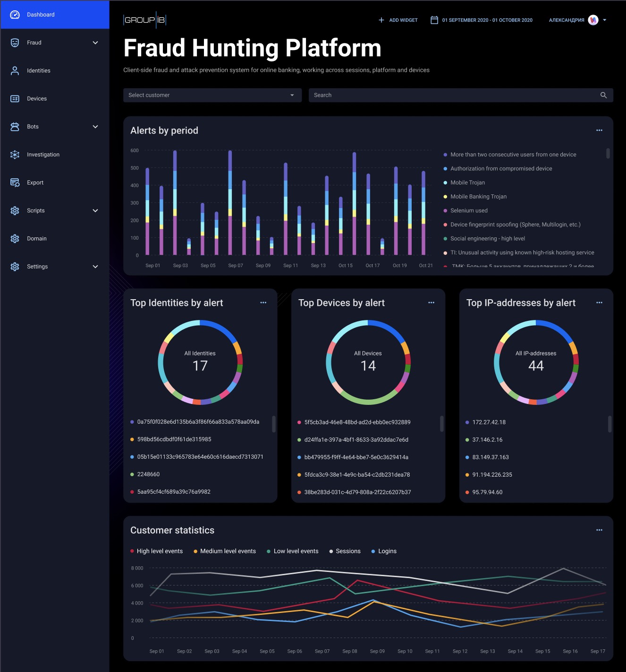The image size is (626, 672).
Task: Expand the Bots submenu chevron
Action: [x=95, y=126]
